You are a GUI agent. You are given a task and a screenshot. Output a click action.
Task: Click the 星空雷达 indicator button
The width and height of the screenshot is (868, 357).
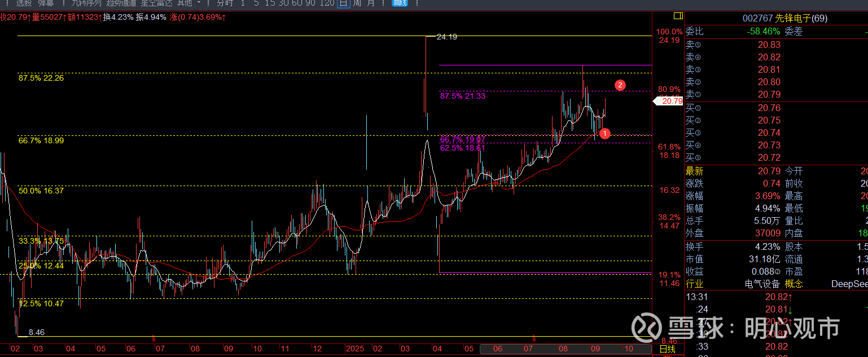point(156,3)
